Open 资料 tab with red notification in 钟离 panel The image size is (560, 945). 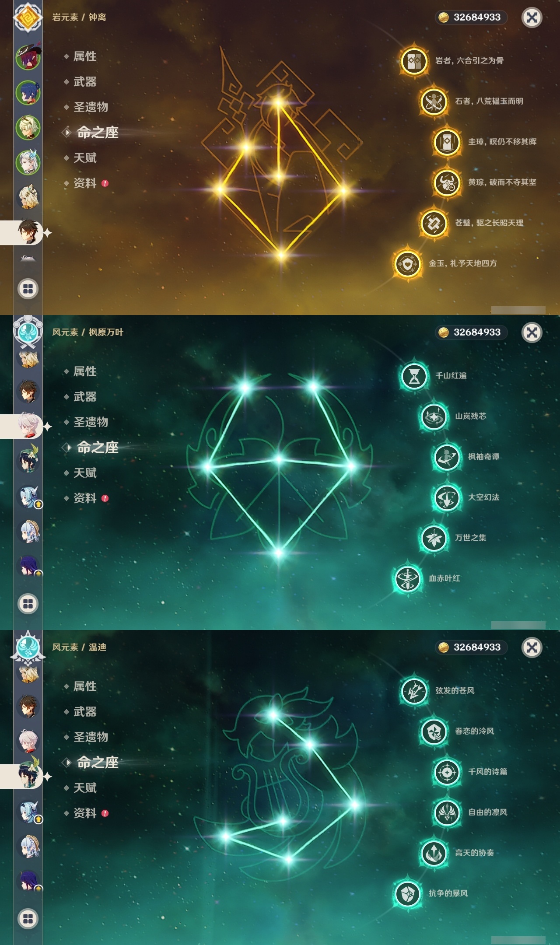pyautogui.click(x=86, y=183)
